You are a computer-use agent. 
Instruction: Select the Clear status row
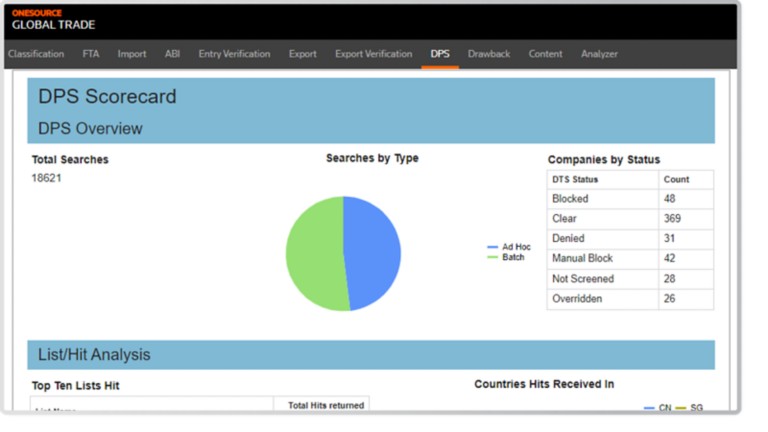point(630,218)
